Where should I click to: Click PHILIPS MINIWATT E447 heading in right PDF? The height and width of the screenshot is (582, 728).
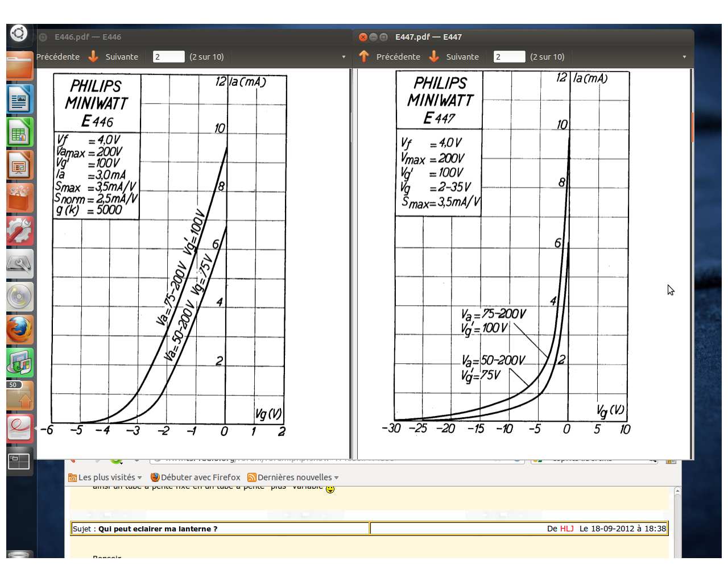pyautogui.click(x=440, y=100)
